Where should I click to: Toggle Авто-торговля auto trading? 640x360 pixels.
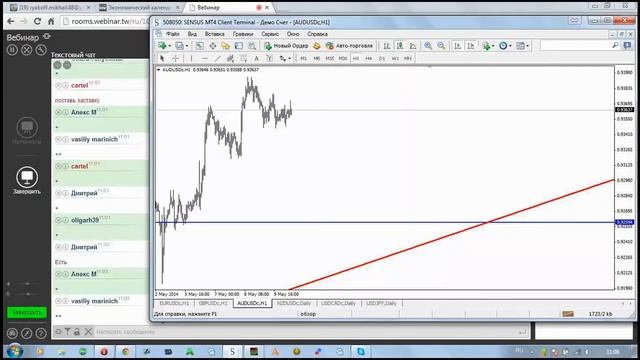349,46
